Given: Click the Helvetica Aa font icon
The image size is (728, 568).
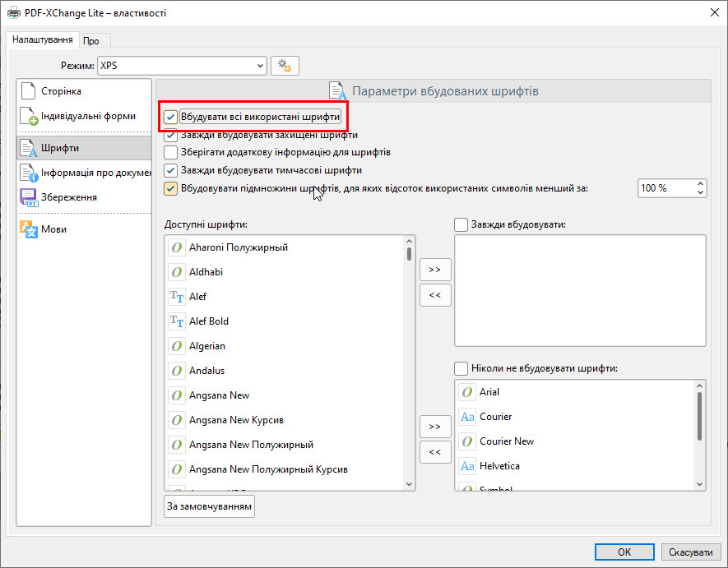Looking at the screenshot, I should pyautogui.click(x=467, y=466).
